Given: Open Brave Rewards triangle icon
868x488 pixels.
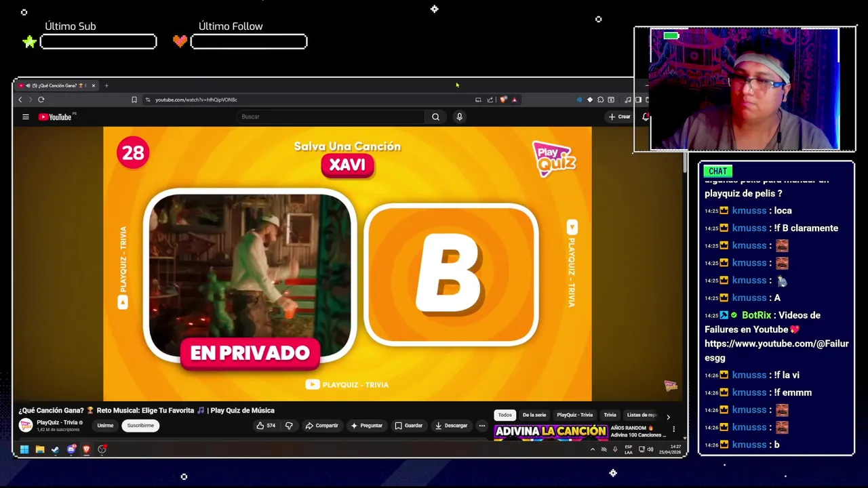Looking at the screenshot, I should coord(514,100).
